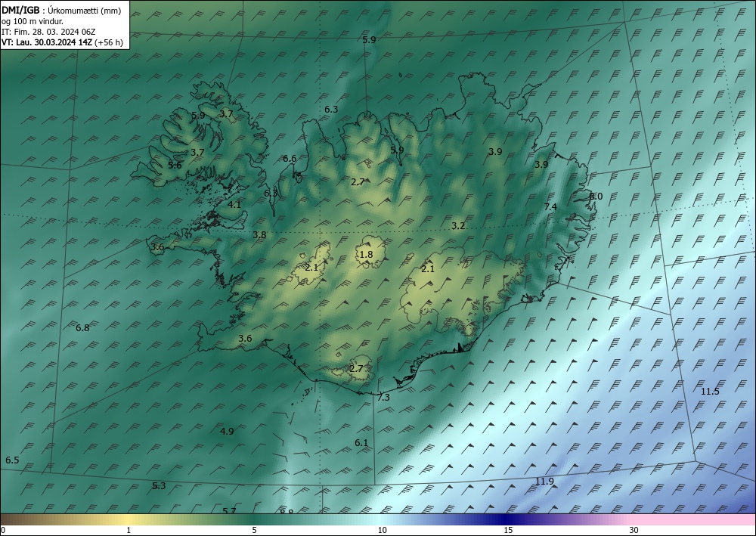Click the '(+56 h)' forecast offset
The width and height of the screenshot is (756, 536).
(x=109, y=42)
